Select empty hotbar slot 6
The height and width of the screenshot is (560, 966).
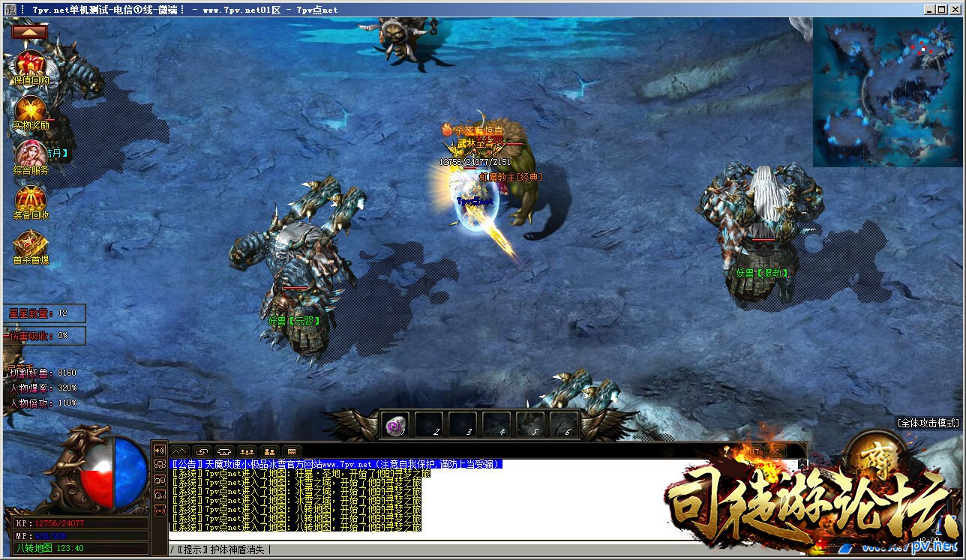pos(564,426)
